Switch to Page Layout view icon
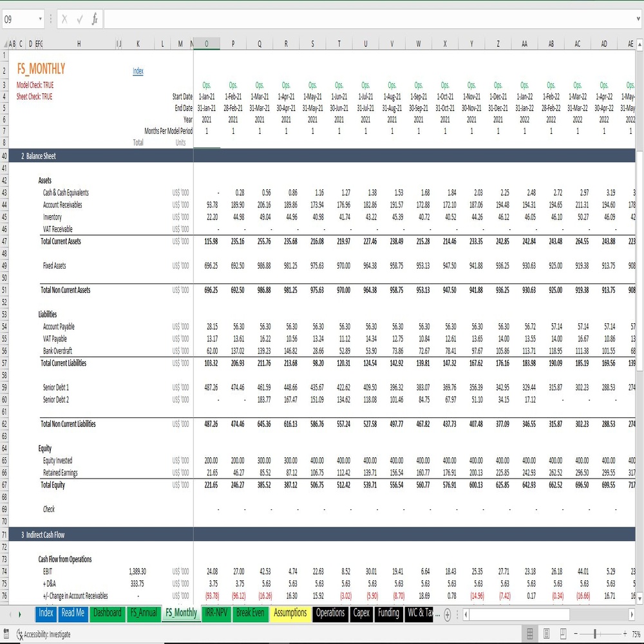Image resolution: width=644 pixels, height=644 pixels. [x=546, y=633]
